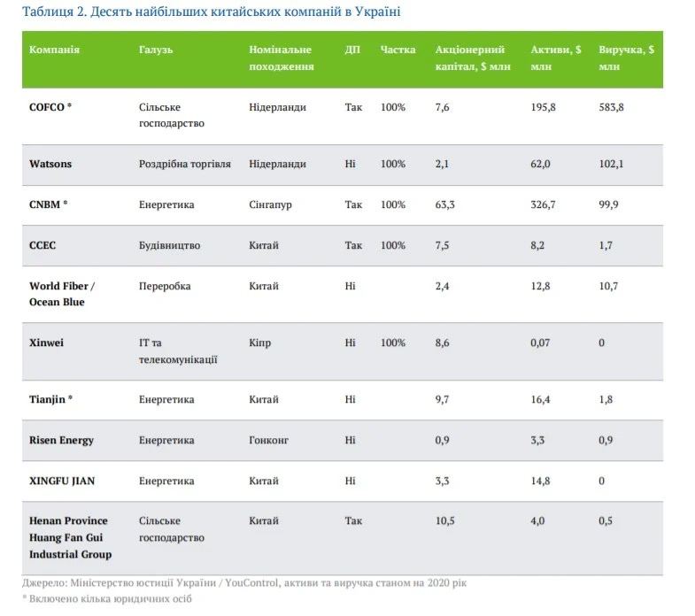
Task: Click assets value '195,8'
Action: click(543, 108)
